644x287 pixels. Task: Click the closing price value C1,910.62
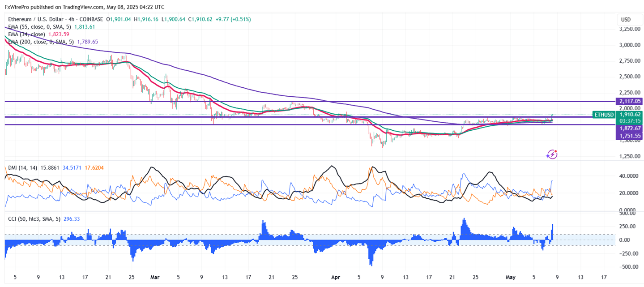200,19
